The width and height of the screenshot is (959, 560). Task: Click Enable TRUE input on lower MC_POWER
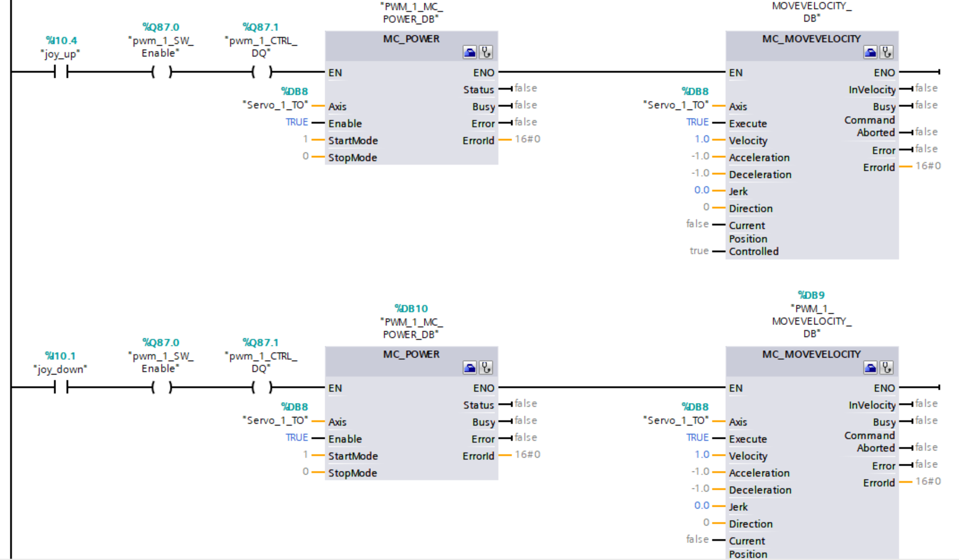[296, 438]
